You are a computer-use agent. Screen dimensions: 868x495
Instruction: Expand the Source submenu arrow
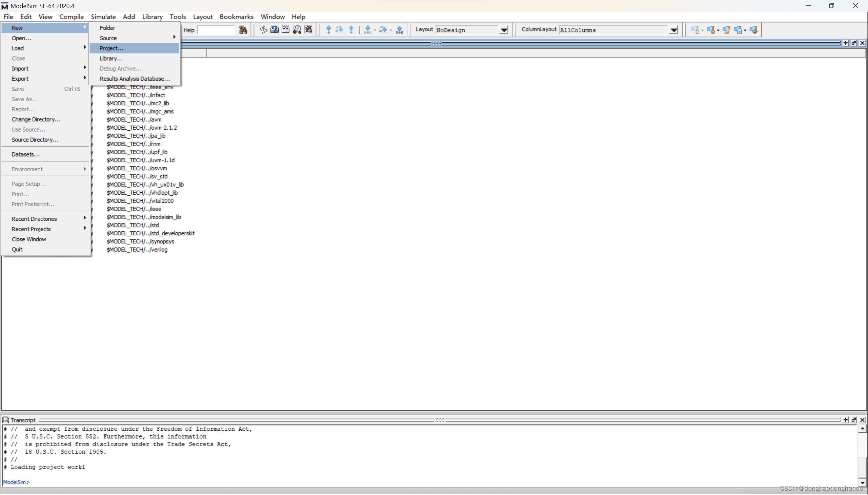[174, 37]
